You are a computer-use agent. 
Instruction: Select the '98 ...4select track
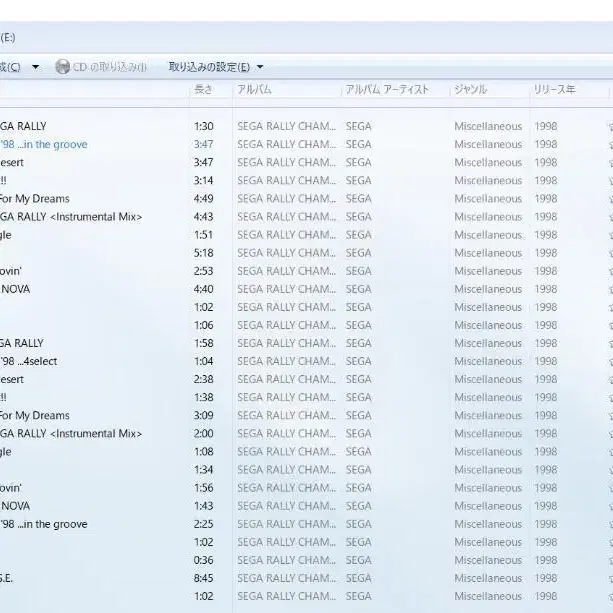pyautogui.click(x=29, y=361)
